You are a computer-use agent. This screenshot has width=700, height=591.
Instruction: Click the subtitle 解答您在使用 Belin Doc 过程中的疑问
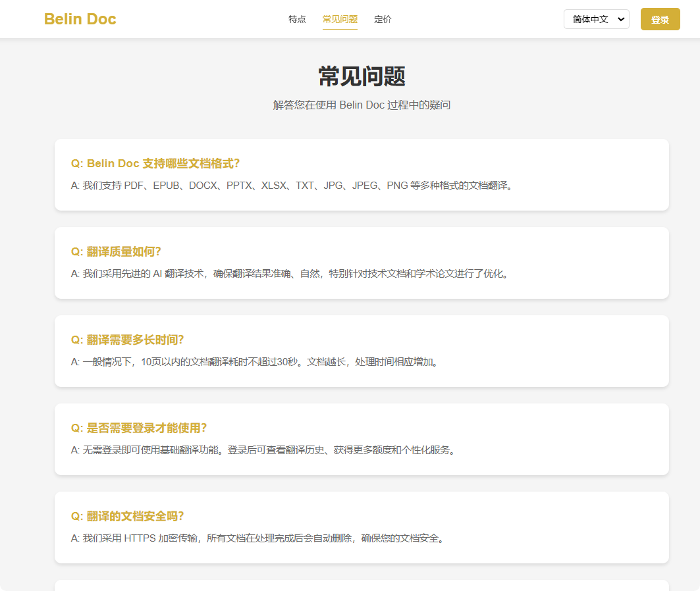pos(362,105)
